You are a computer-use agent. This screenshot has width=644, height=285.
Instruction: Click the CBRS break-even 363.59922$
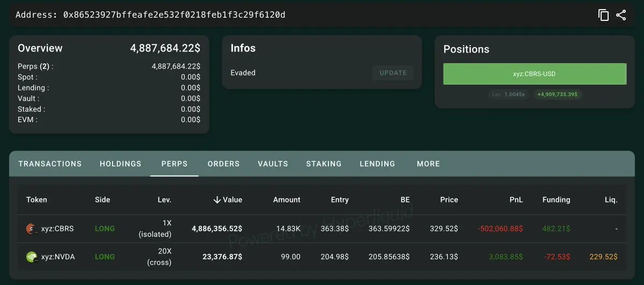[x=390, y=229]
